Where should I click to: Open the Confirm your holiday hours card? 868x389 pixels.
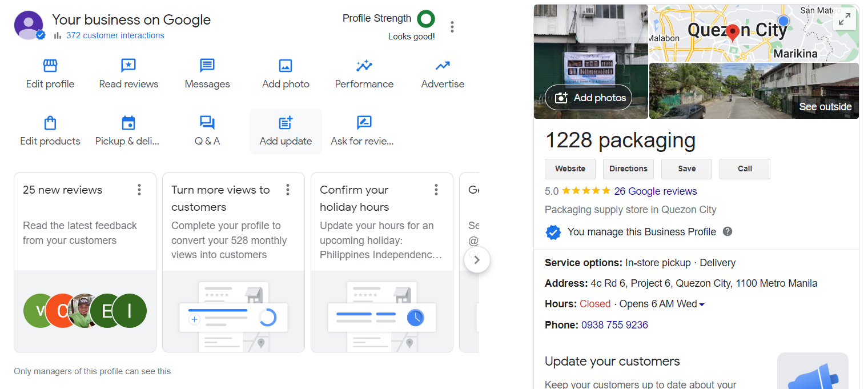(382, 262)
